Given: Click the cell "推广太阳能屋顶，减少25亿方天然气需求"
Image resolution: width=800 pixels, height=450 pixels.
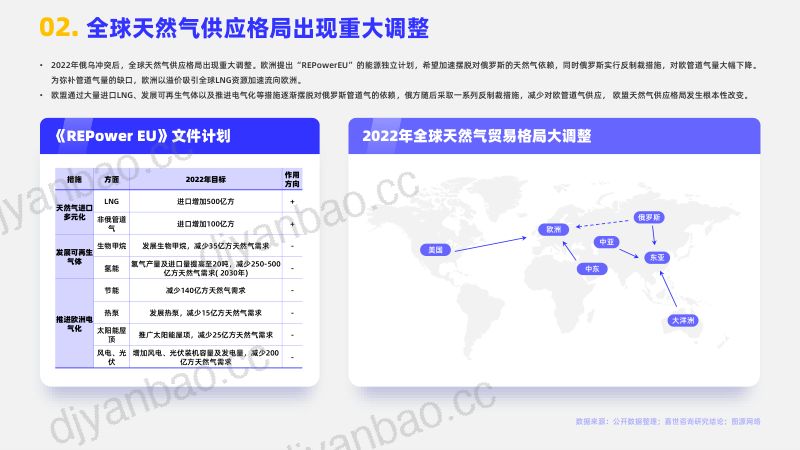Looking at the screenshot, I should (206, 335).
